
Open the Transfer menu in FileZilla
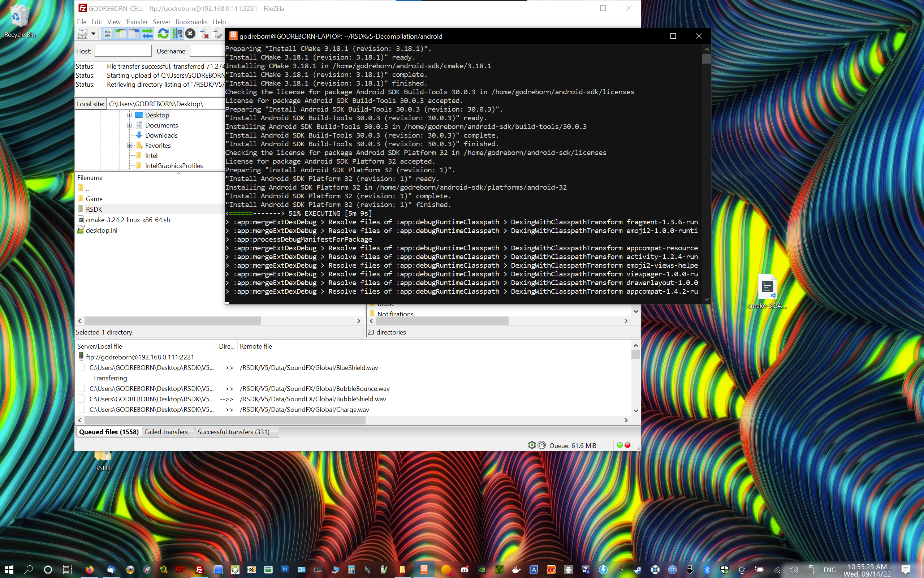coord(137,22)
